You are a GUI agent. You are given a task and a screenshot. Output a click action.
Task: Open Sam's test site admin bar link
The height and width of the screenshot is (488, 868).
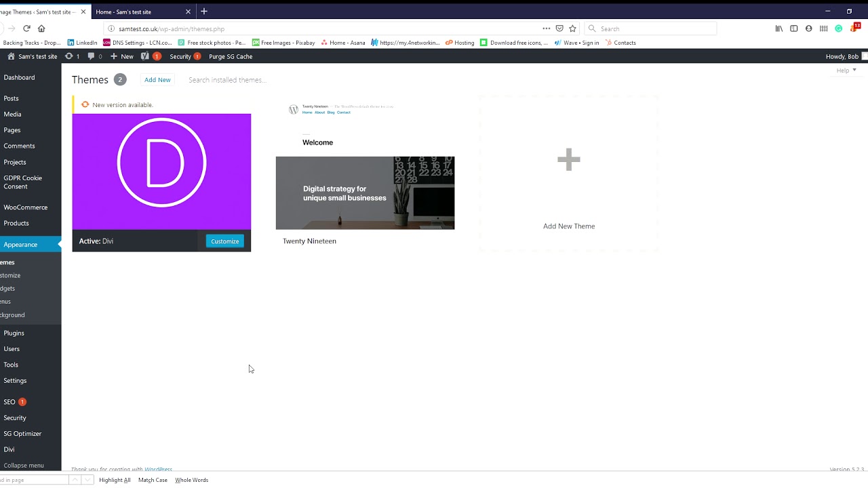click(x=32, y=56)
